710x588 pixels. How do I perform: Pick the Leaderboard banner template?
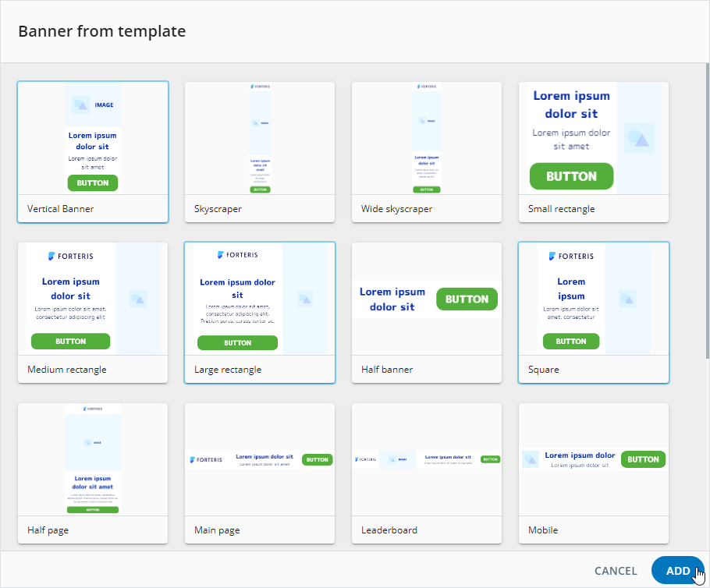pos(427,473)
